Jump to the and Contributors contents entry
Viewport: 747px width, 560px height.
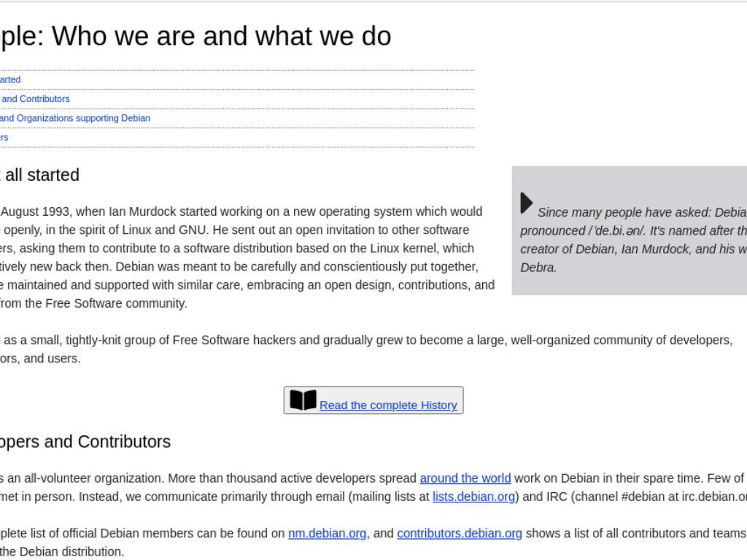(35, 99)
